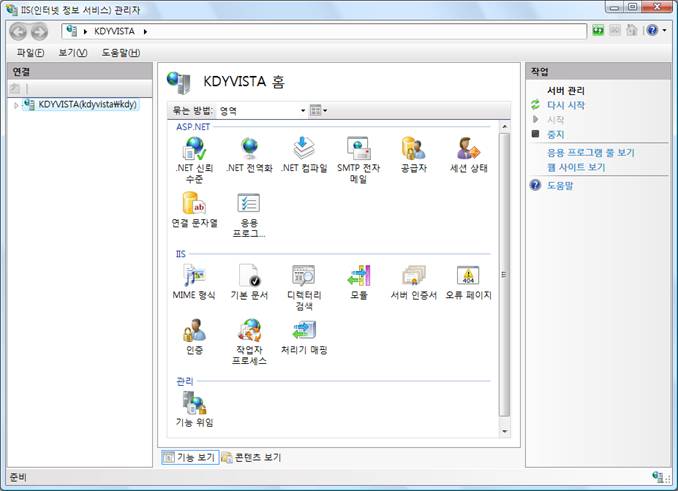Open the 도움말(H) menu

pyautogui.click(x=120, y=52)
